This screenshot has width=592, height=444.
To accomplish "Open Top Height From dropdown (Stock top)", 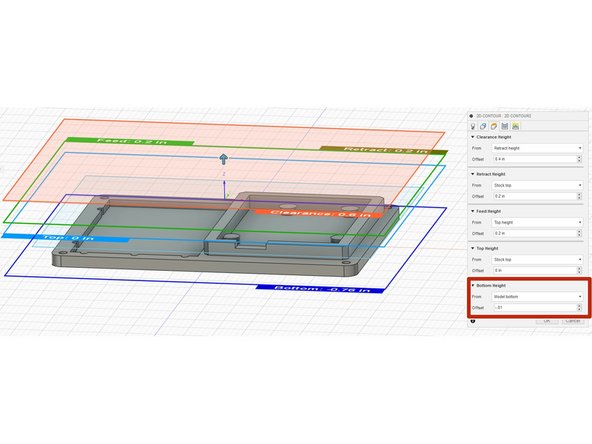I will click(537, 259).
